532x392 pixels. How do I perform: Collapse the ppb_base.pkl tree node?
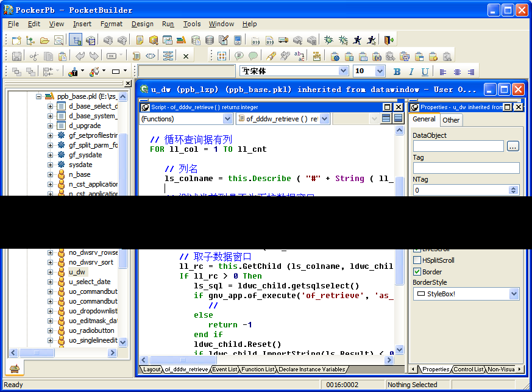38,96
